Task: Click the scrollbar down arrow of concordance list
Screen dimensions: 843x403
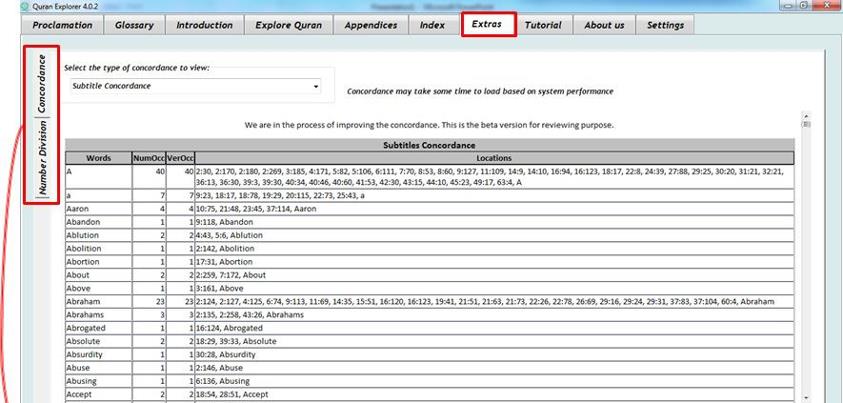Action: (x=805, y=398)
